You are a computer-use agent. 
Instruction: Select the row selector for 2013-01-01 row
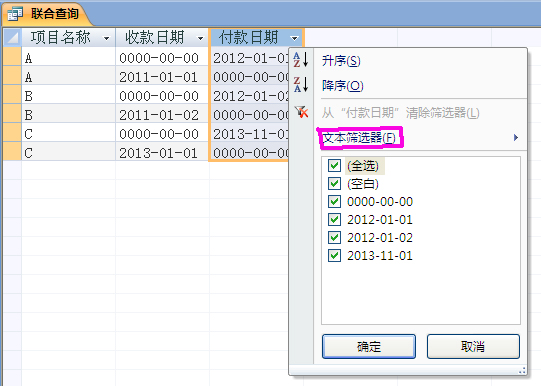click(x=12, y=151)
